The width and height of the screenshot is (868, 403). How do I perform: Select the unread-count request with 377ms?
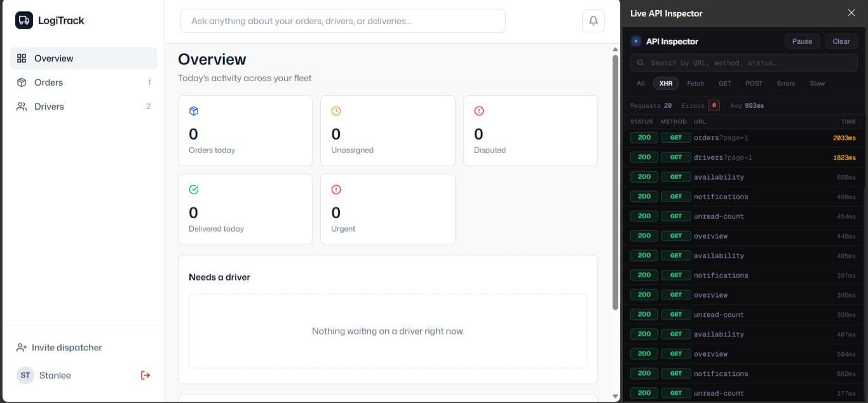744,393
